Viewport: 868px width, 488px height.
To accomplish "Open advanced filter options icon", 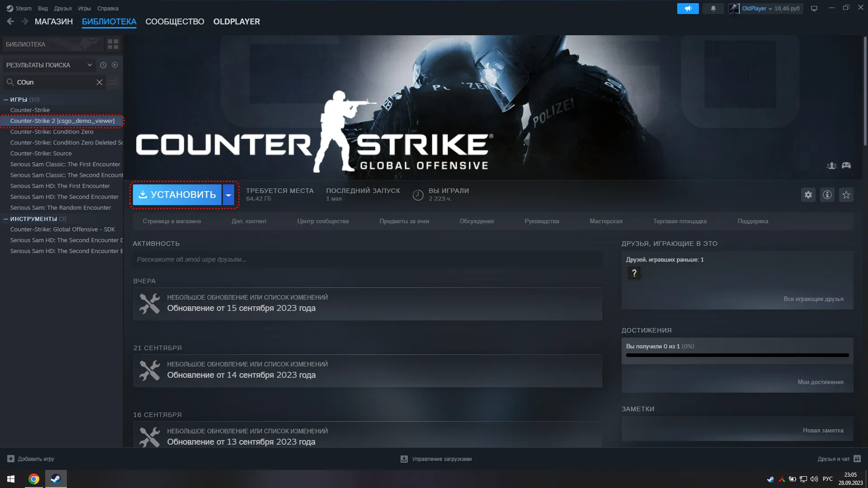I will pos(113,82).
